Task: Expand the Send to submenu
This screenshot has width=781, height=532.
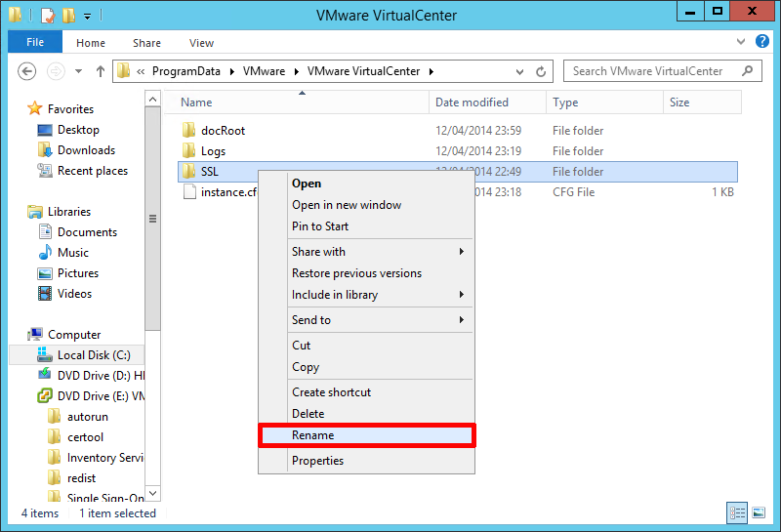Action: [367, 320]
